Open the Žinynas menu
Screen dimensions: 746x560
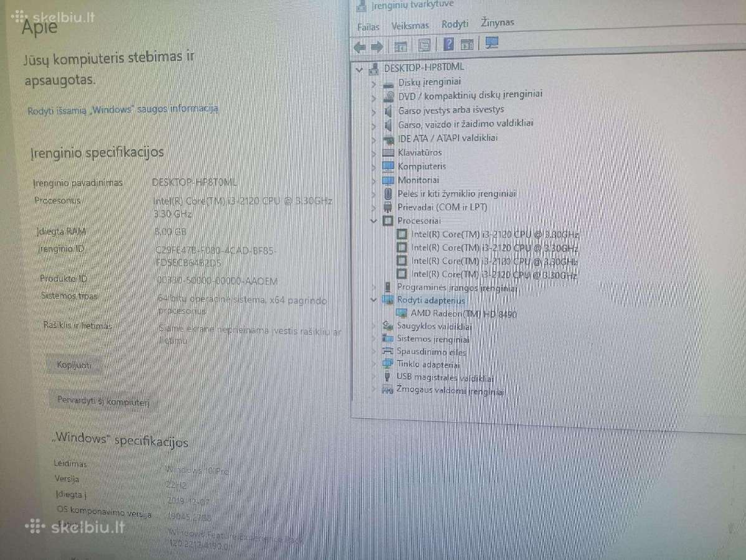498,22
